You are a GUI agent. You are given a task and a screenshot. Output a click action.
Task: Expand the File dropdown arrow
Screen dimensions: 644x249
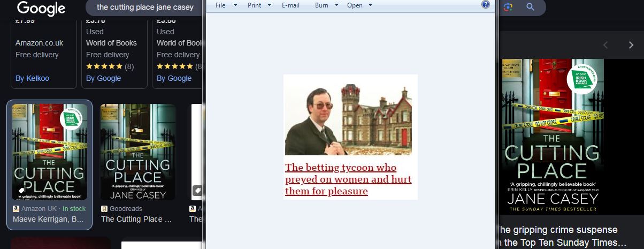point(235,5)
